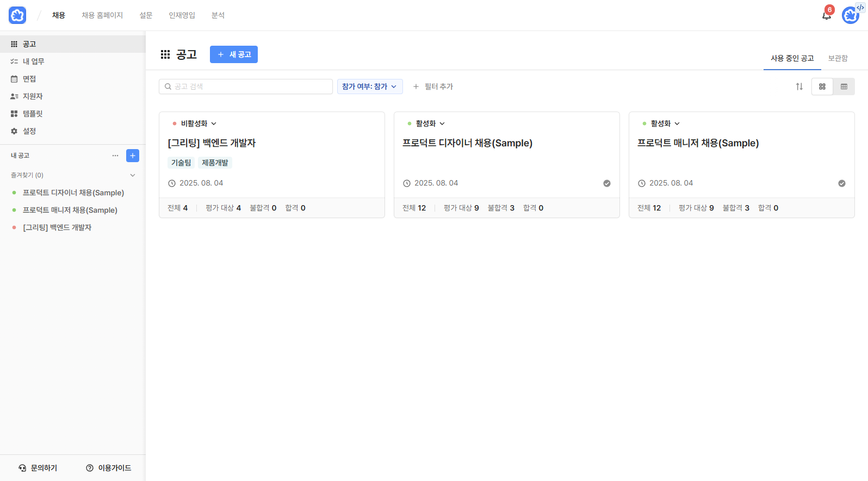Open the 참가 여부: 참가 filter dropdown

pyautogui.click(x=370, y=87)
